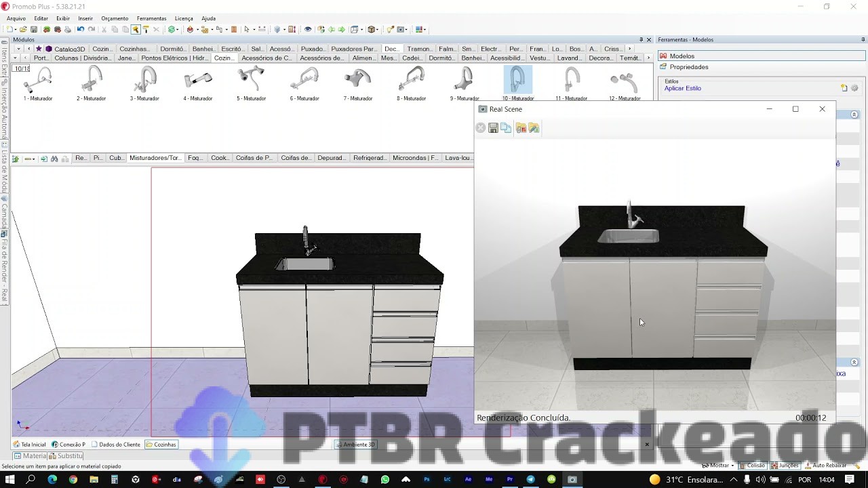868x488 pixels.
Task: Open the Mostrar dropdown in status bar
Action: (x=718, y=466)
